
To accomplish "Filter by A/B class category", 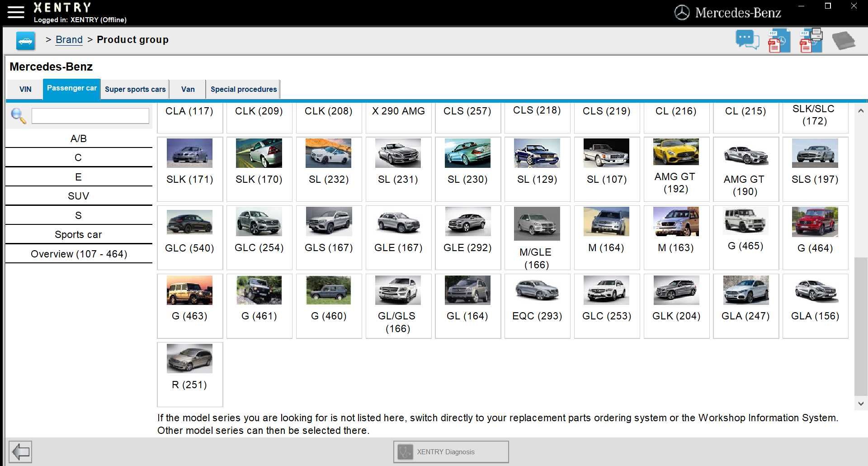I will click(79, 138).
